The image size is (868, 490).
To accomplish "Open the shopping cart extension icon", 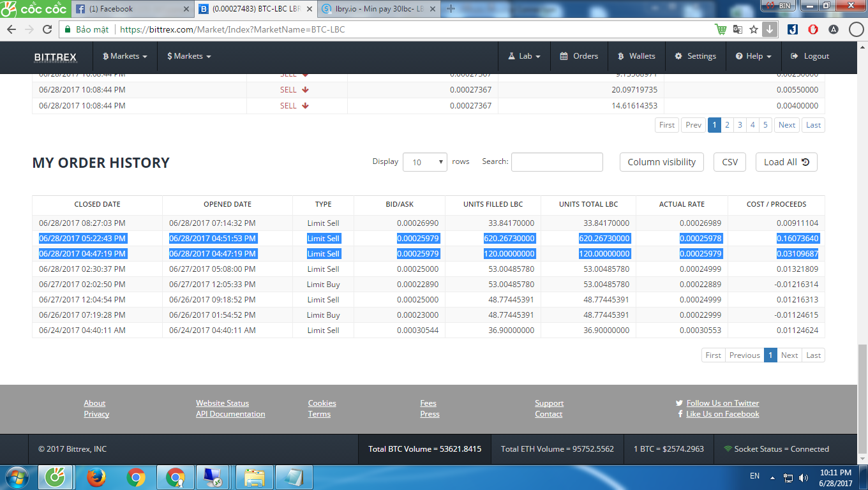I will click(721, 29).
